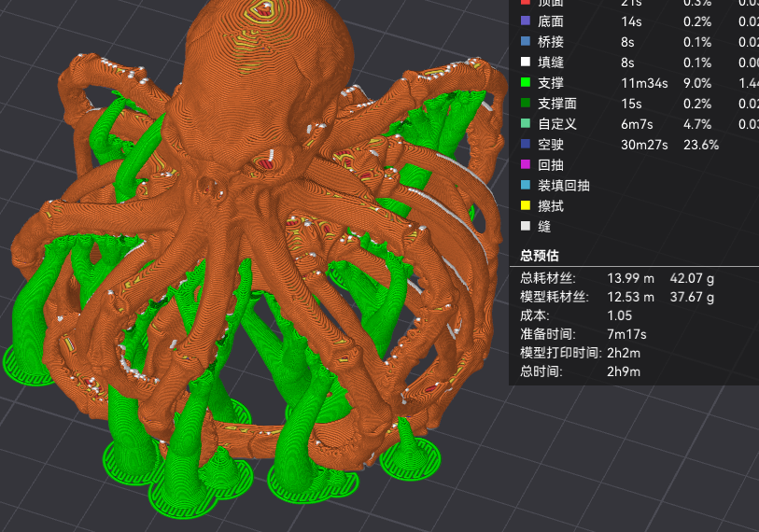Select the 装填回抽 legend label
Screen dimensions: 759x532
564,186
